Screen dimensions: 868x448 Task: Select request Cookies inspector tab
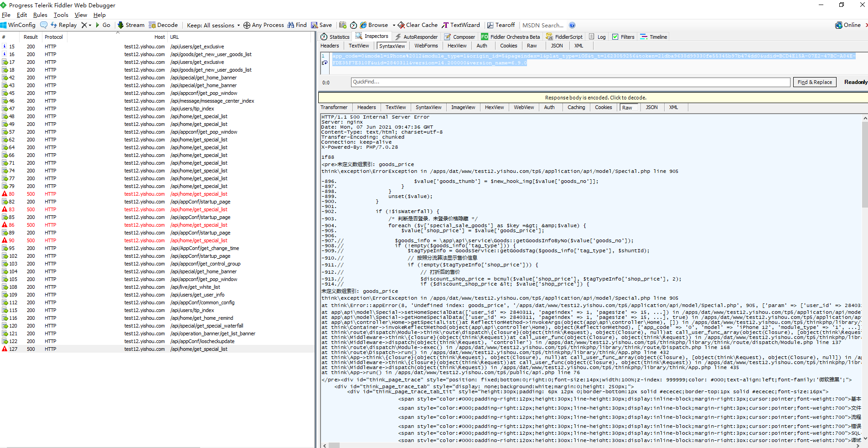508,46
